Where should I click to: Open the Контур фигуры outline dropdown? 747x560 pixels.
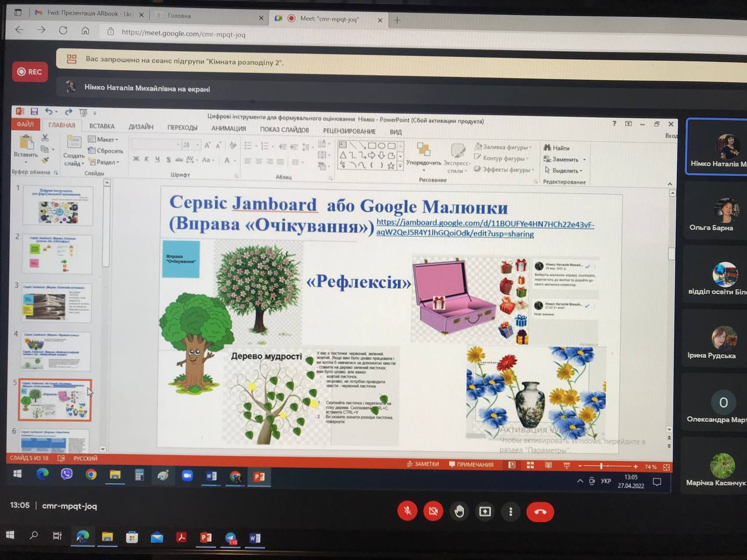point(501,158)
